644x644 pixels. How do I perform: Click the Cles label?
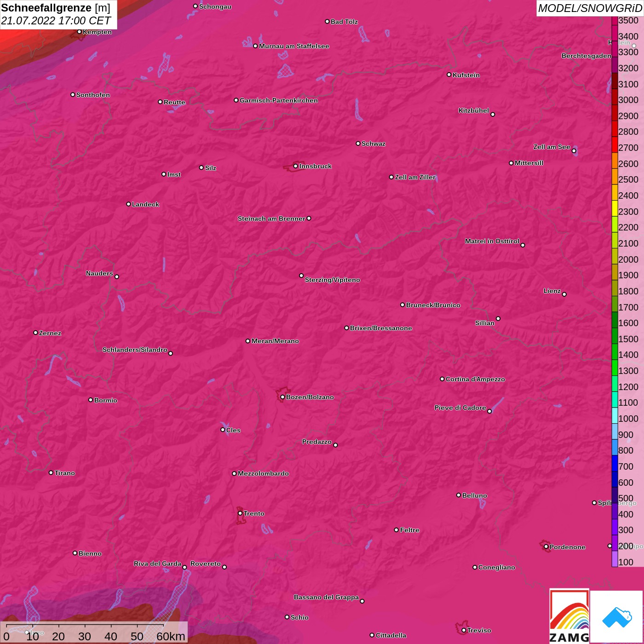(233, 430)
